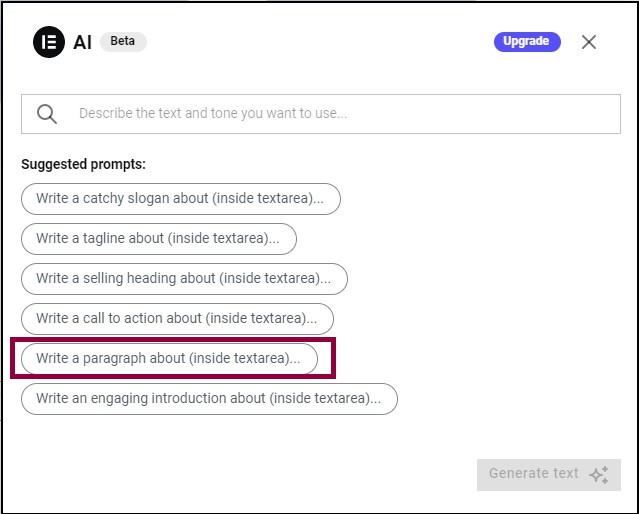This screenshot has height=514, width=639.
Task: Select the highlighted 'Write a paragraph about' prompt
Action: [x=169, y=358]
